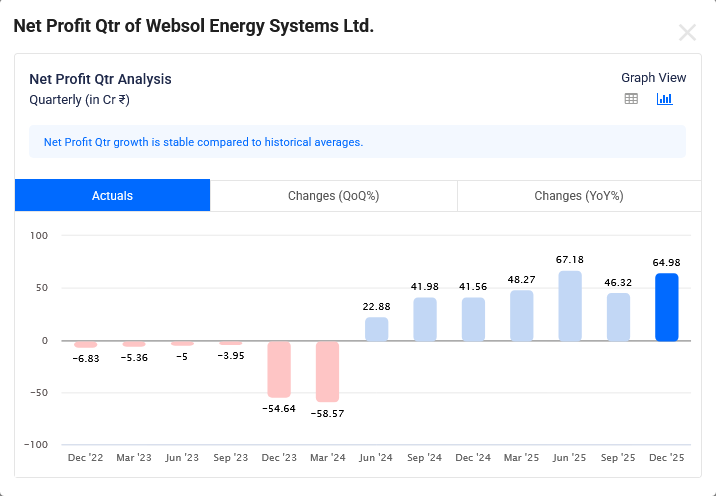The image size is (716, 496).
Task: Click the -6.83 value label
Action: pos(86,359)
